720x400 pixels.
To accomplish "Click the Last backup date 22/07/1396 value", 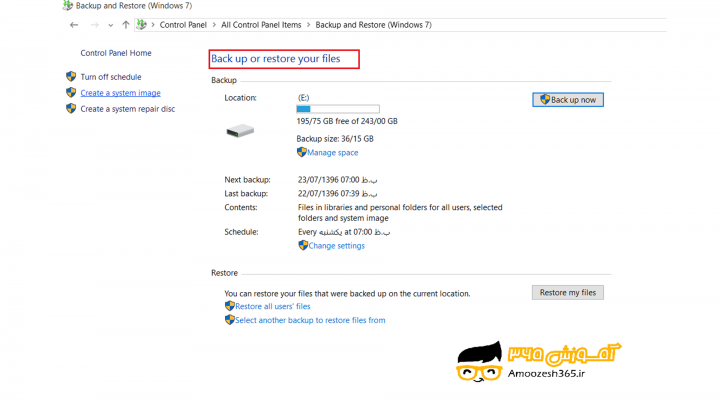I will 338,193.
